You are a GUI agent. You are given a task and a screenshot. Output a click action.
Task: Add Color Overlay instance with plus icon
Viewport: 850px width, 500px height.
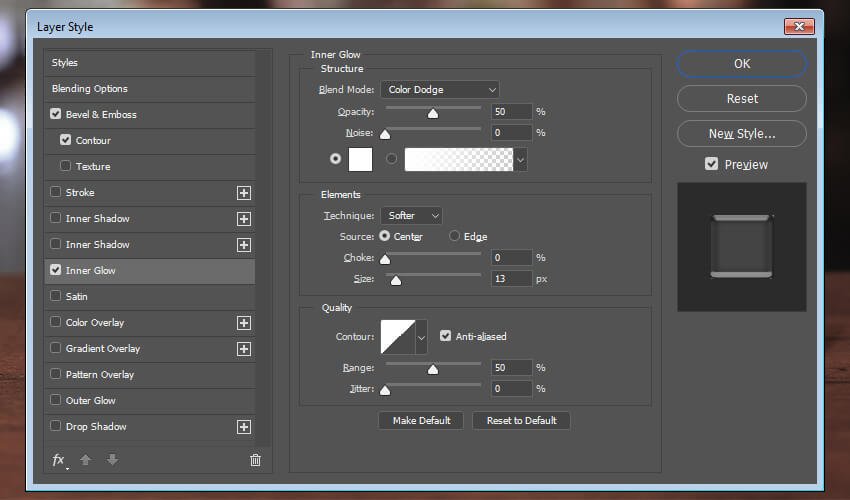coord(244,323)
